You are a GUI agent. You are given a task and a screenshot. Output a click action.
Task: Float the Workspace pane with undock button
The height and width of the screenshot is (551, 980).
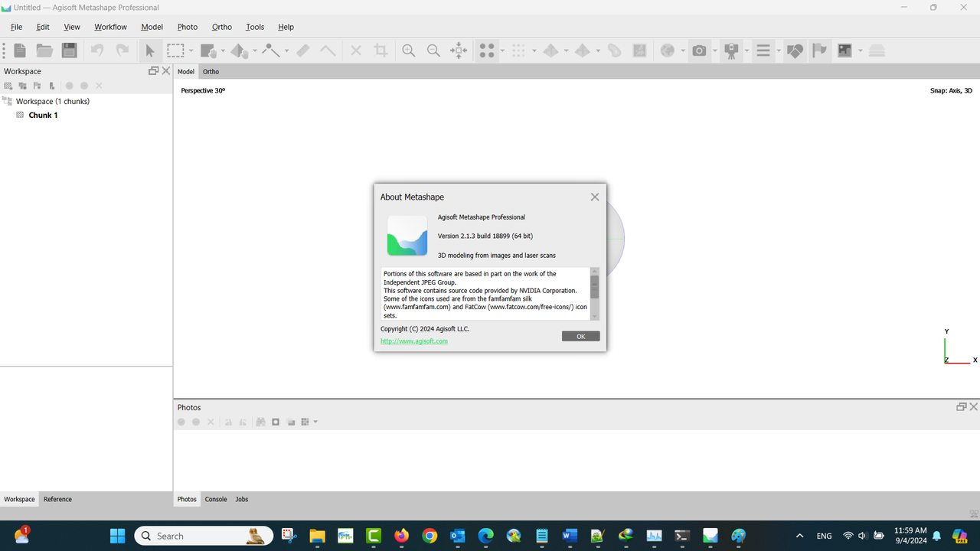click(x=153, y=70)
